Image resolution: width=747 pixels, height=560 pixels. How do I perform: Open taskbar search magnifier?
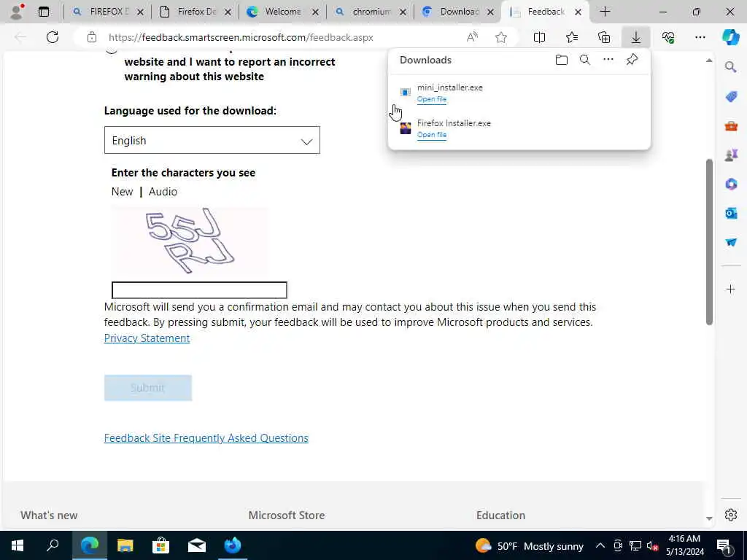coord(53,545)
